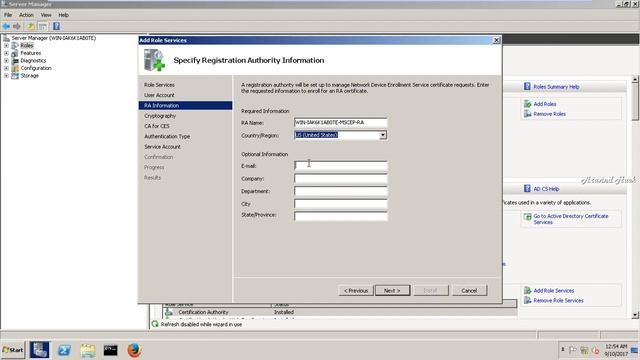Image resolution: width=640 pixels, height=360 pixels.
Task: Open AD CS Help link
Action: tap(546, 189)
